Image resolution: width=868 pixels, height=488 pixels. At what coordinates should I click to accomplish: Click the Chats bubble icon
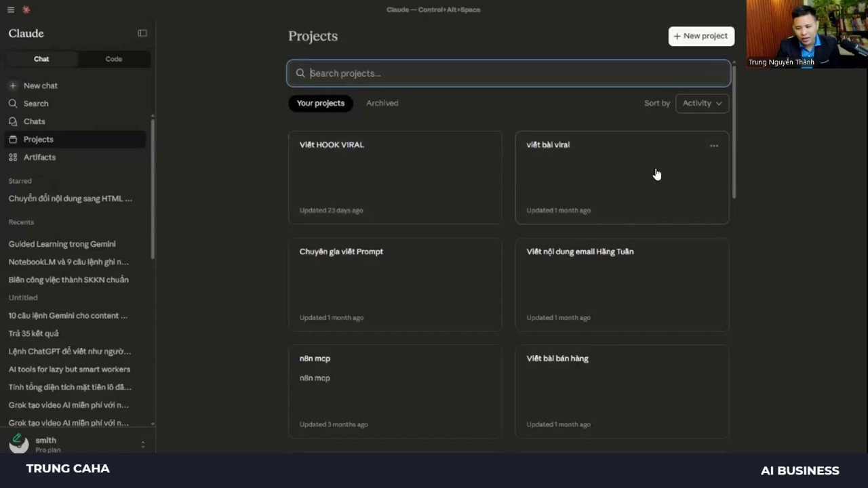click(13, 121)
